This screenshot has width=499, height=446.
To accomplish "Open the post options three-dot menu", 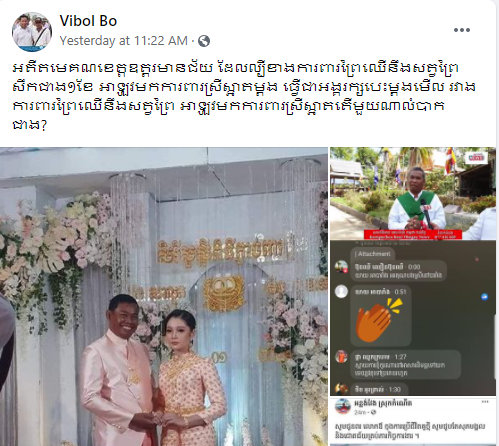I will (x=462, y=30).
